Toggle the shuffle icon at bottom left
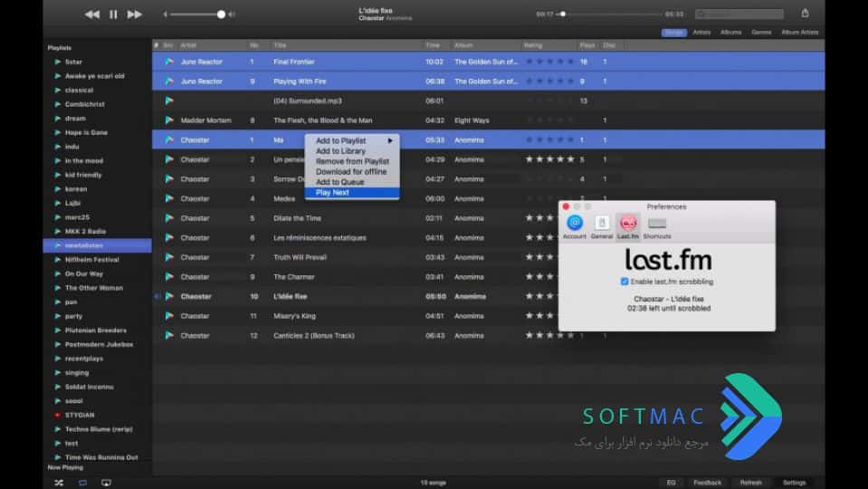The height and width of the screenshot is (489, 868). [59, 483]
